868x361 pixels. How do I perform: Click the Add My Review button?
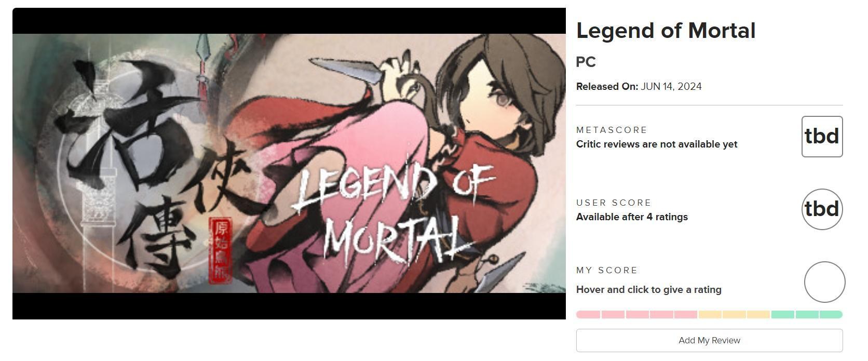click(709, 340)
